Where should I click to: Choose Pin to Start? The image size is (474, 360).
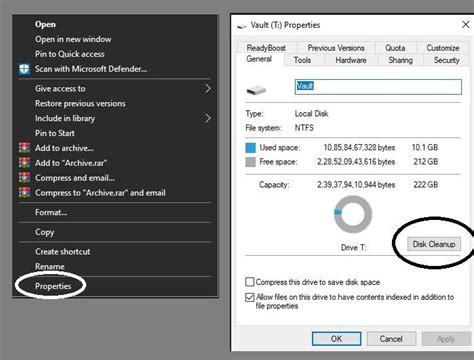pyautogui.click(x=55, y=133)
